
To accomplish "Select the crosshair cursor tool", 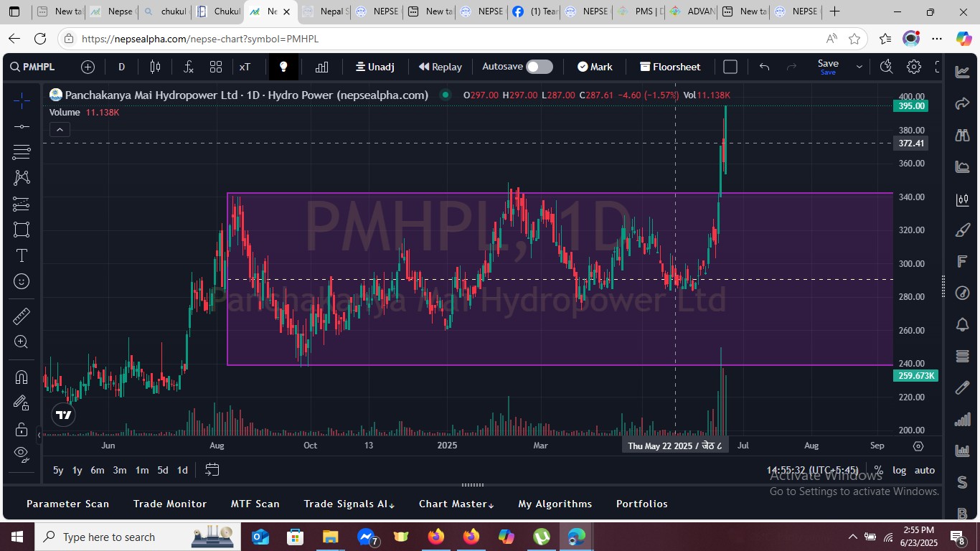I will pyautogui.click(x=22, y=101).
